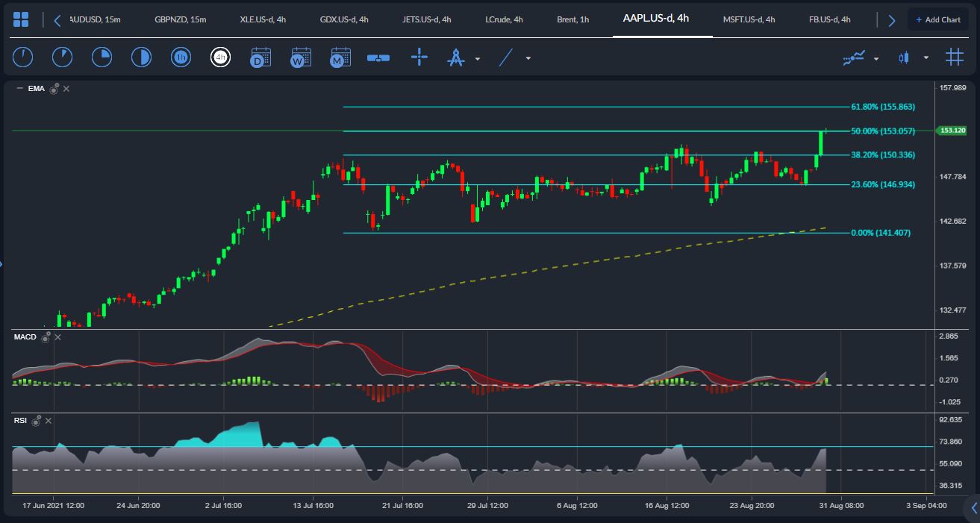This screenshot has height=523, width=980.
Task: Open MACD indicator settings gear
Action: pyautogui.click(x=46, y=337)
